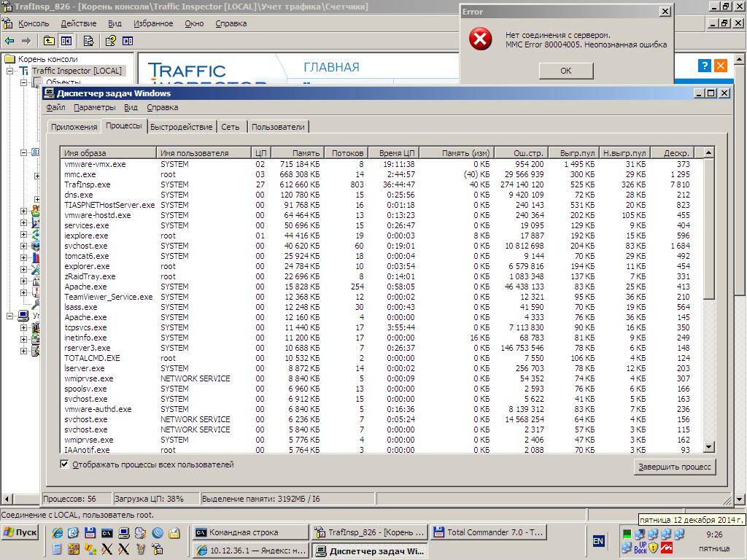Click the UP Back tray icon
This screenshot has height=560, width=747.
[x=640, y=548]
